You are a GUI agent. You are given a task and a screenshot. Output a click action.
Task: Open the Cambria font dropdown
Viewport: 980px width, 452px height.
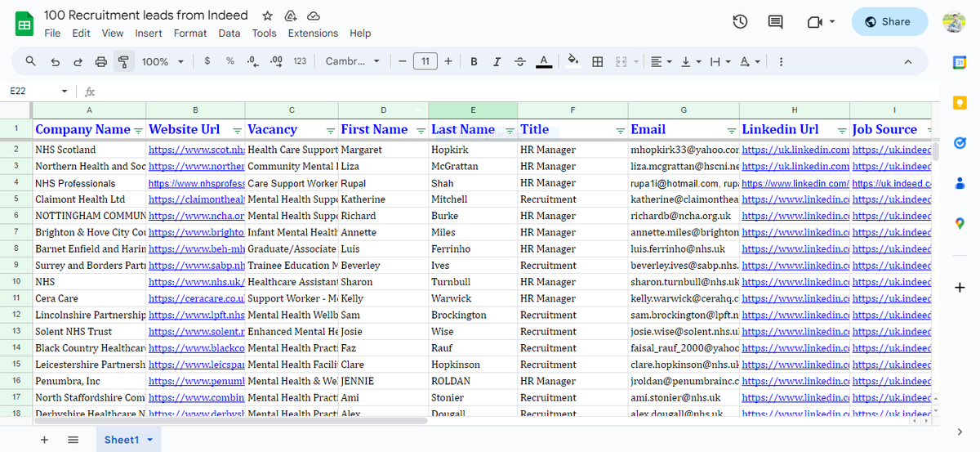(x=353, y=61)
